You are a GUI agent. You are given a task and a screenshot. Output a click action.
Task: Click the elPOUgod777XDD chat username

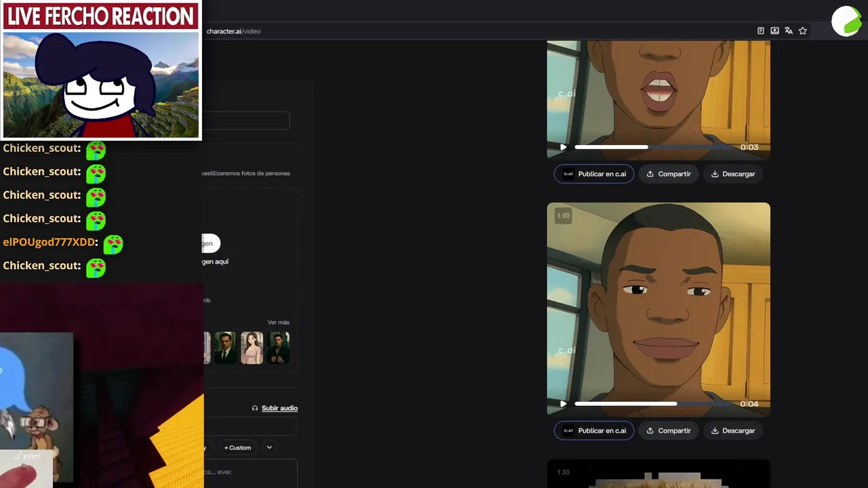pos(50,242)
